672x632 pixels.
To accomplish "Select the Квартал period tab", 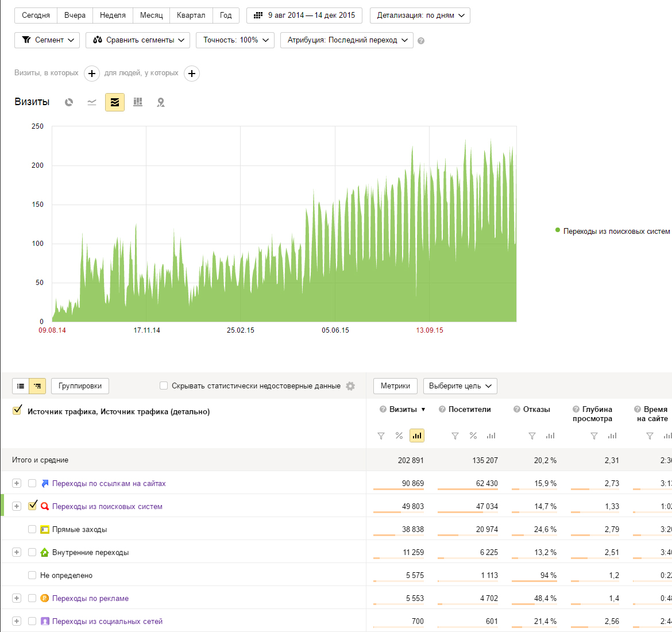I will point(191,16).
